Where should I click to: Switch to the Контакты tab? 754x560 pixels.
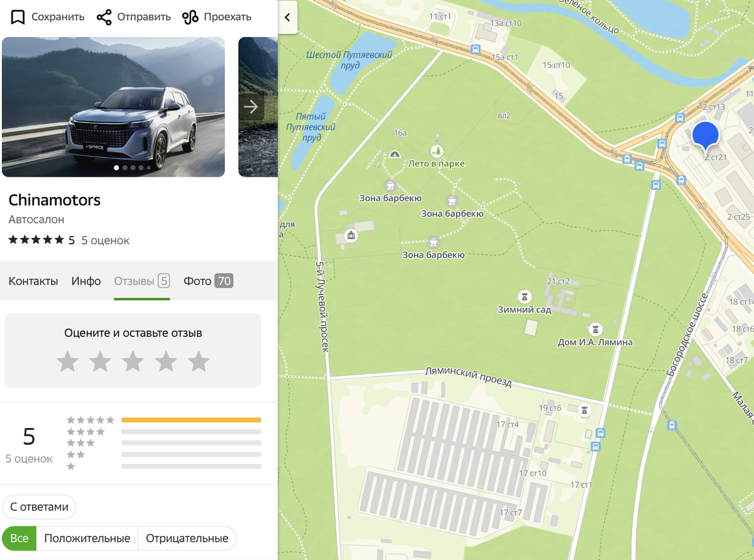(33, 281)
